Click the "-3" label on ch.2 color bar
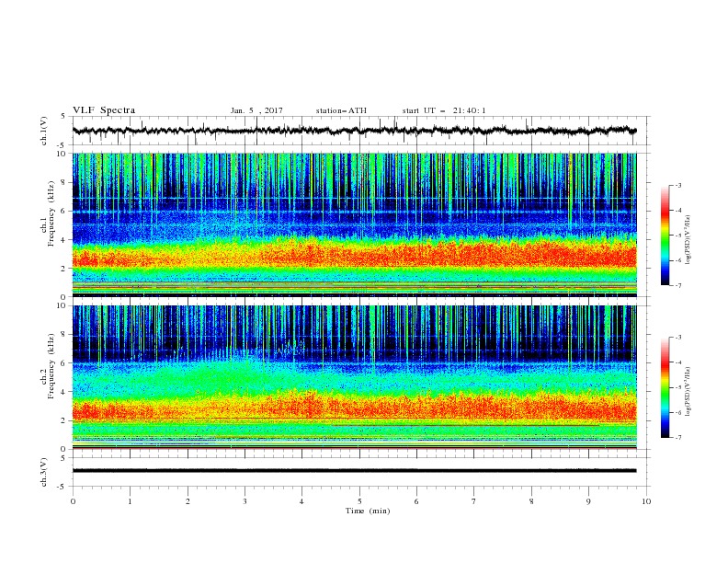728x563 pixels. 678,338
